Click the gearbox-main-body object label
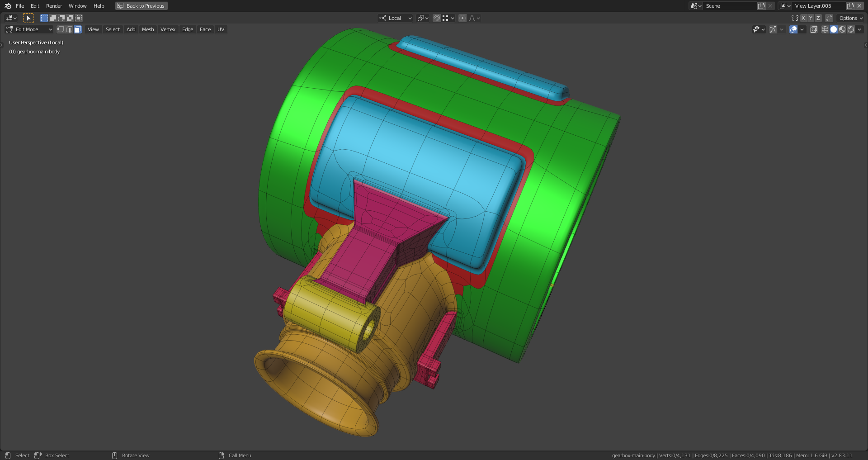The image size is (868, 460). [34, 52]
